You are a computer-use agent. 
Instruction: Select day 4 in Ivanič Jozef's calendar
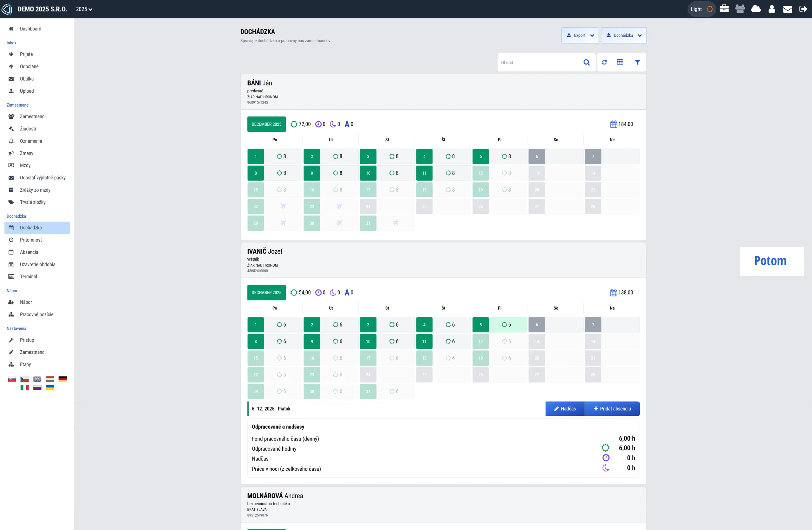point(424,325)
